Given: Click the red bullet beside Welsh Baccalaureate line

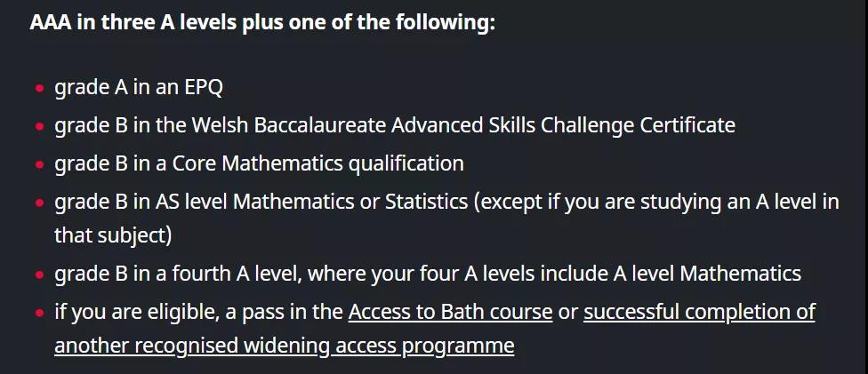Looking at the screenshot, I should pyautogui.click(x=39, y=126).
